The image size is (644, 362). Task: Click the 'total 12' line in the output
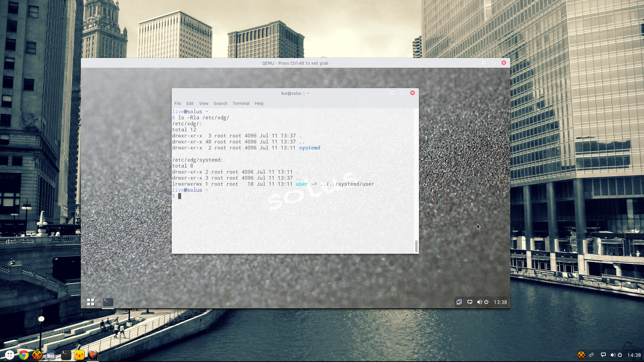184,130
